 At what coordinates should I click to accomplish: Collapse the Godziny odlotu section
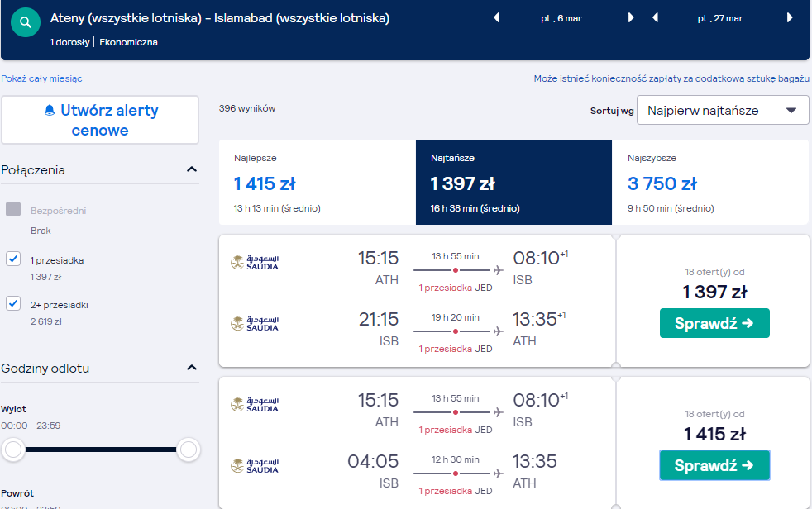click(192, 368)
